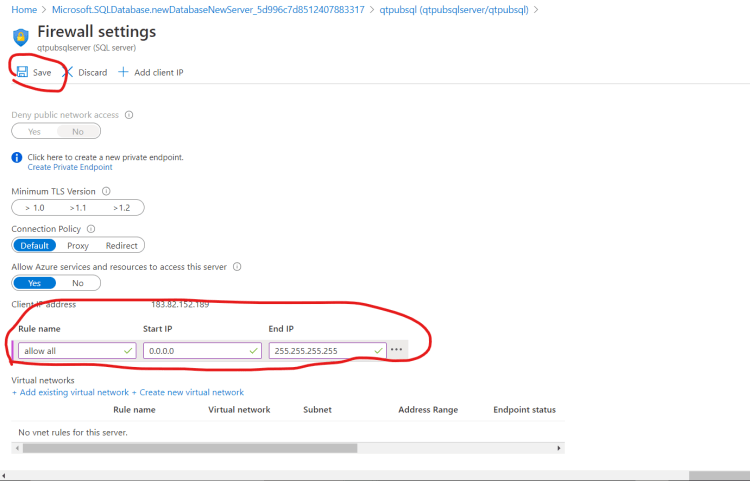Click qtpubsqlserver (SQL server) subtitle

point(87,48)
